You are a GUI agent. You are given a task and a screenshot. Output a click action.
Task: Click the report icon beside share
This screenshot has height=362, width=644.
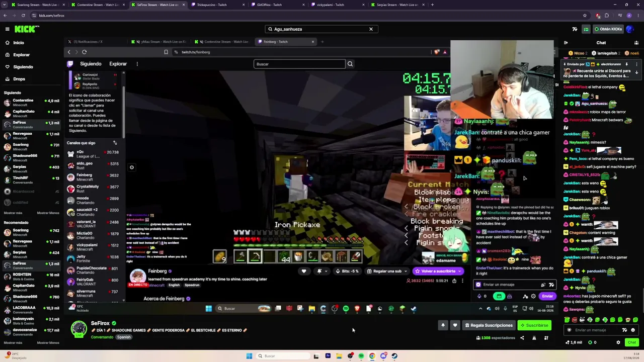point(534,338)
